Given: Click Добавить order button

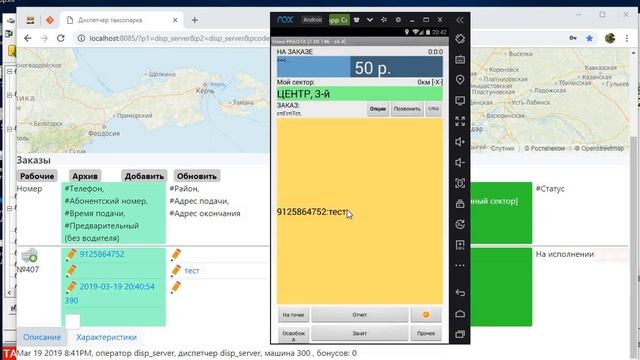Looking at the screenshot, I should point(144,176).
